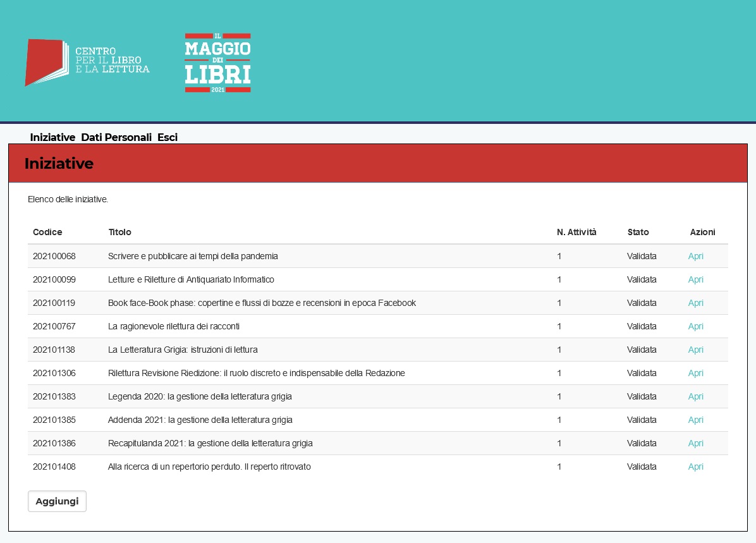Click Apri for initiative 202100767
The image size is (756, 543).
[695, 326]
